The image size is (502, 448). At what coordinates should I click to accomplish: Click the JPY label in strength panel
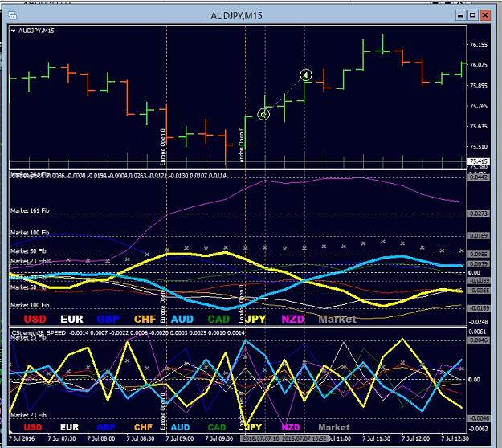[x=255, y=319]
